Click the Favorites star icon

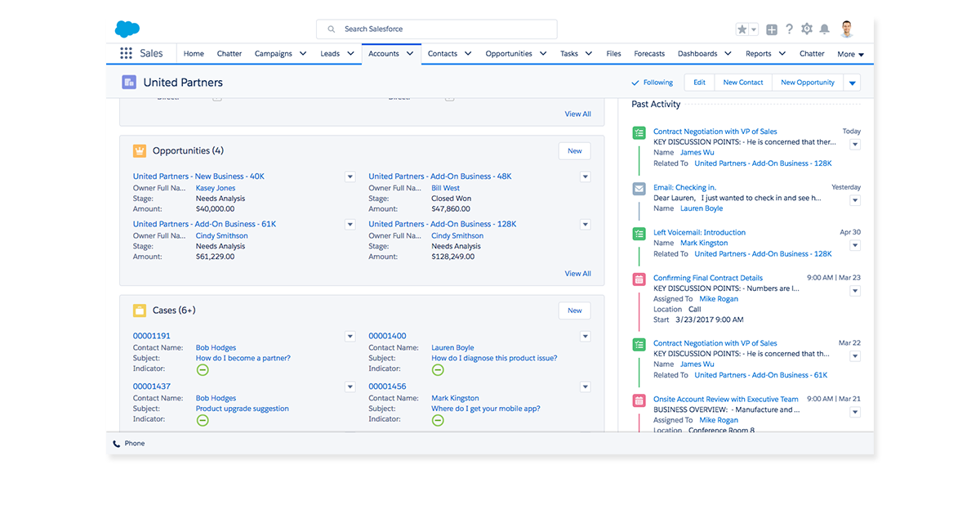coord(742,29)
